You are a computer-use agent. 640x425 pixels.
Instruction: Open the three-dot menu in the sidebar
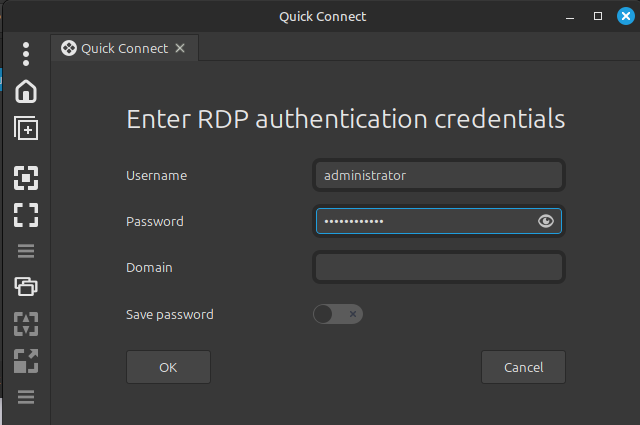26,54
